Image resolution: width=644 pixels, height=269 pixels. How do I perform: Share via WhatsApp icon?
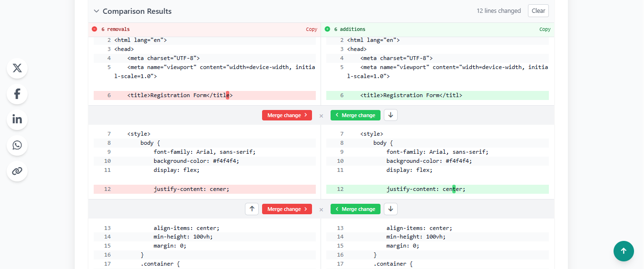(17, 145)
